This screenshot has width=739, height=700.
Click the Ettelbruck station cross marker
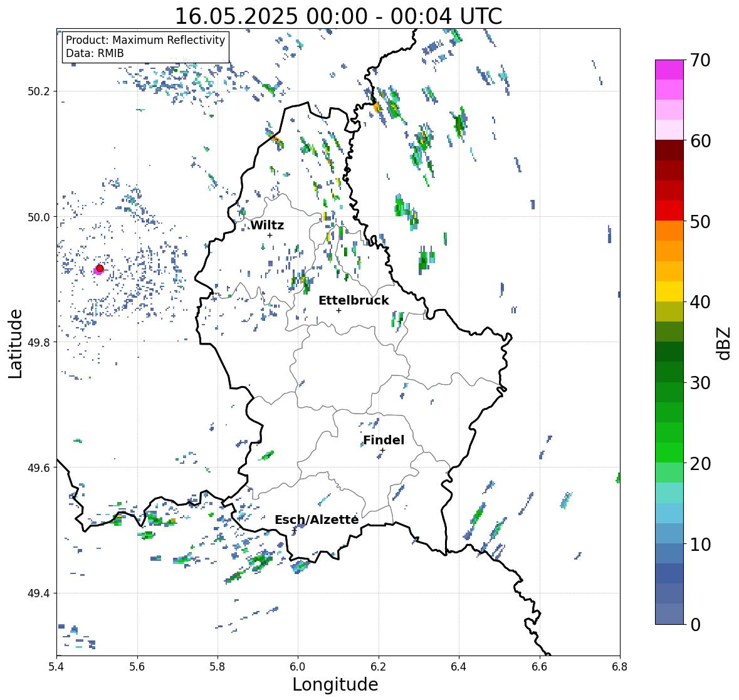pyautogui.click(x=338, y=310)
